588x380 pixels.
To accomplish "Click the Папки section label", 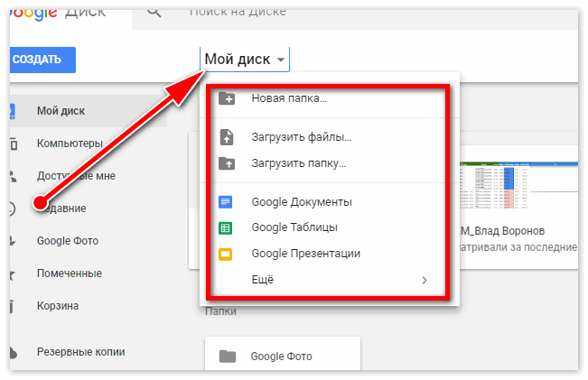I will pyautogui.click(x=221, y=311).
